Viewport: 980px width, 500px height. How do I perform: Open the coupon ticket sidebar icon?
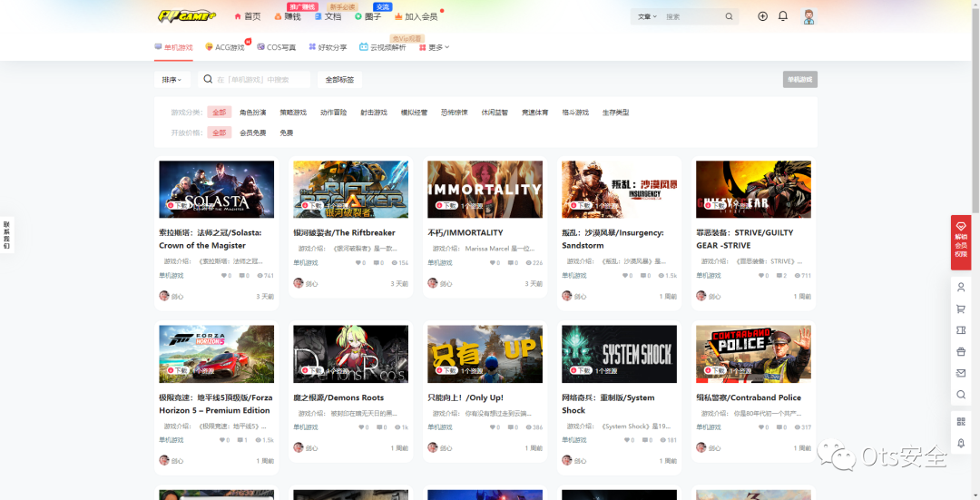click(961, 330)
